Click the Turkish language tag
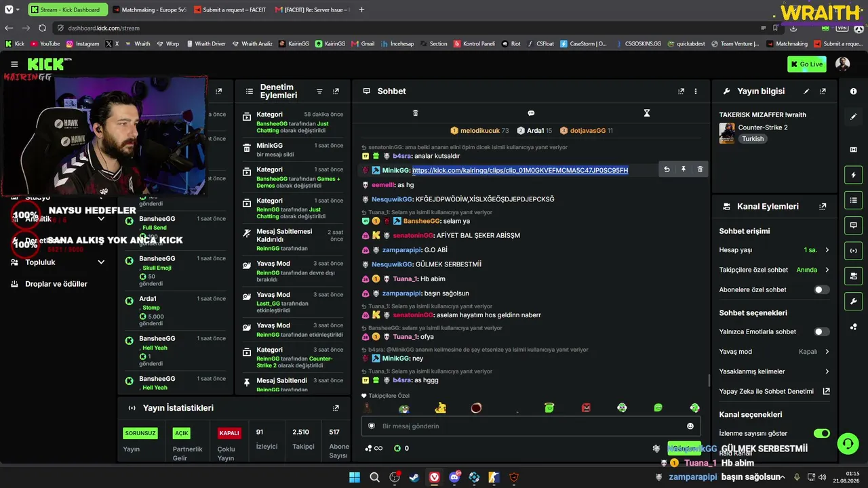 (x=752, y=139)
